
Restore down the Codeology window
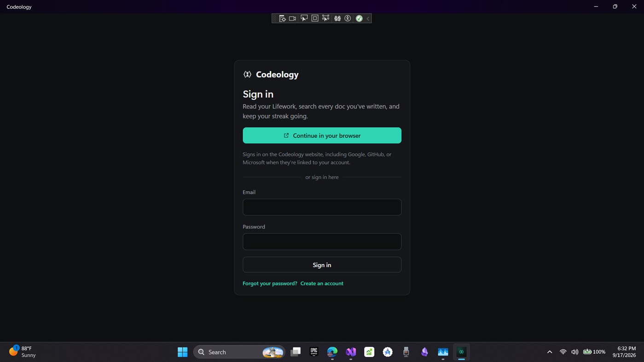pyautogui.click(x=615, y=6)
